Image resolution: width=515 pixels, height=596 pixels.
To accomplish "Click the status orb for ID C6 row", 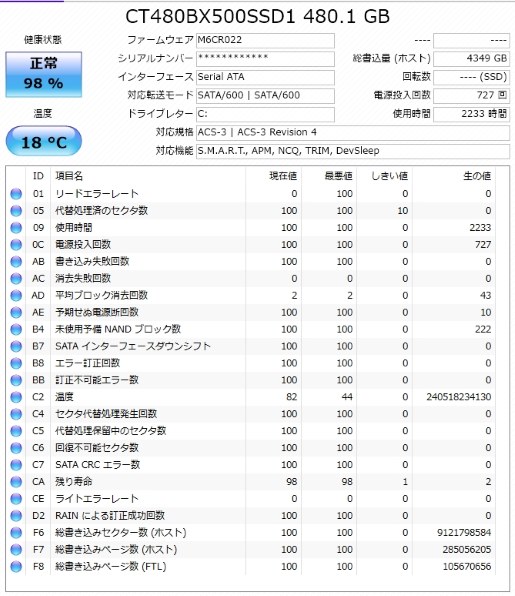I will (16, 448).
